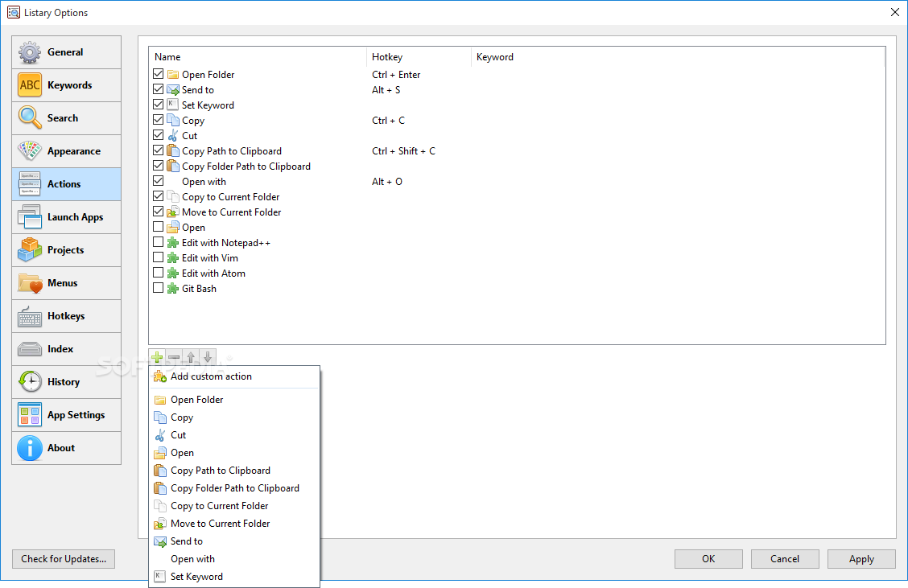Click the App Settings grid icon
This screenshot has height=588, width=908.
[x=30, y=415]
